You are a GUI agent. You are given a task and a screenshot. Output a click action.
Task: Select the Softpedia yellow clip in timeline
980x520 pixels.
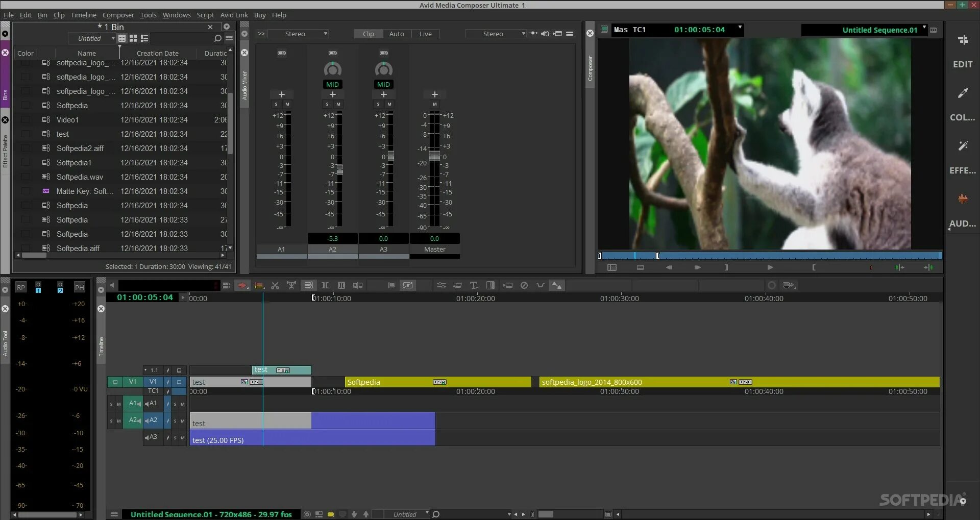438,382
